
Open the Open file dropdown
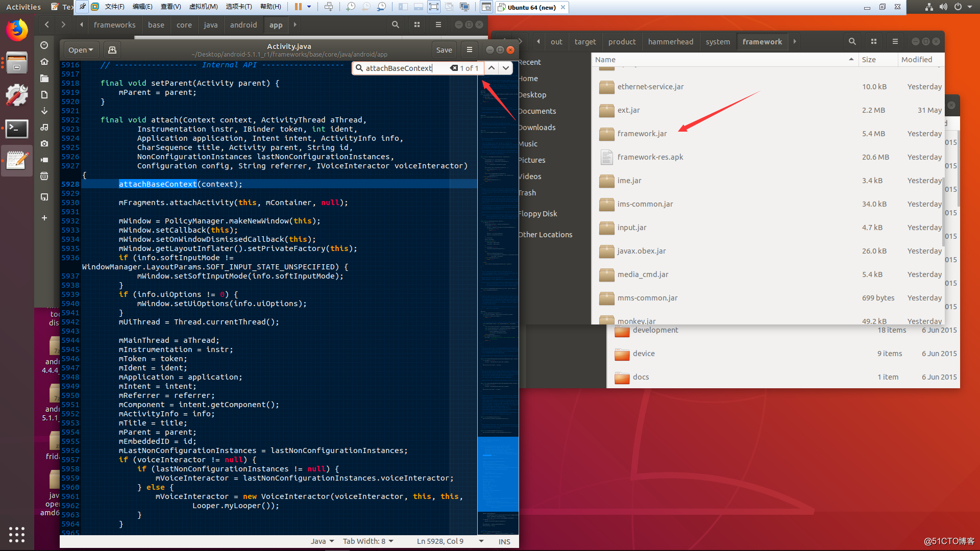coord(81,50)
